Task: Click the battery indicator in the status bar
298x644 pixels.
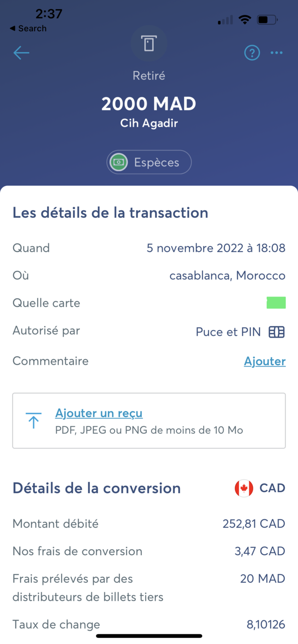Action: point(266,19)
